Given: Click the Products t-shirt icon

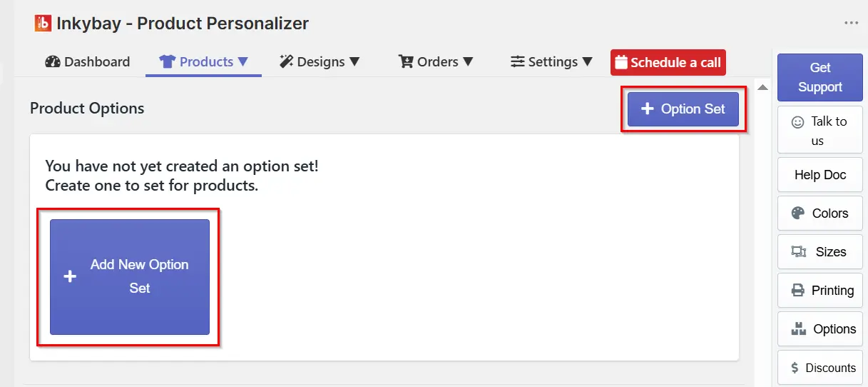Looking at the screenshot, I should (168, 62).
